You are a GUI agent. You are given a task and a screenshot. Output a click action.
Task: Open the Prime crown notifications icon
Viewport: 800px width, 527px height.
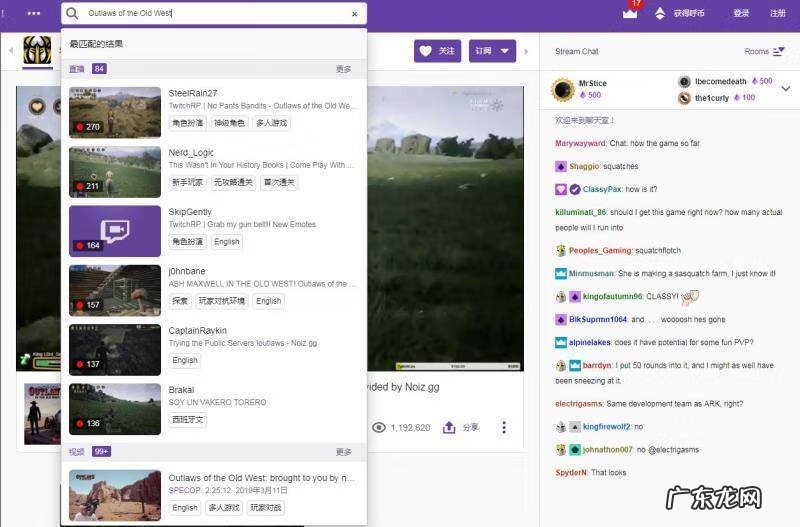pos(630,13)
